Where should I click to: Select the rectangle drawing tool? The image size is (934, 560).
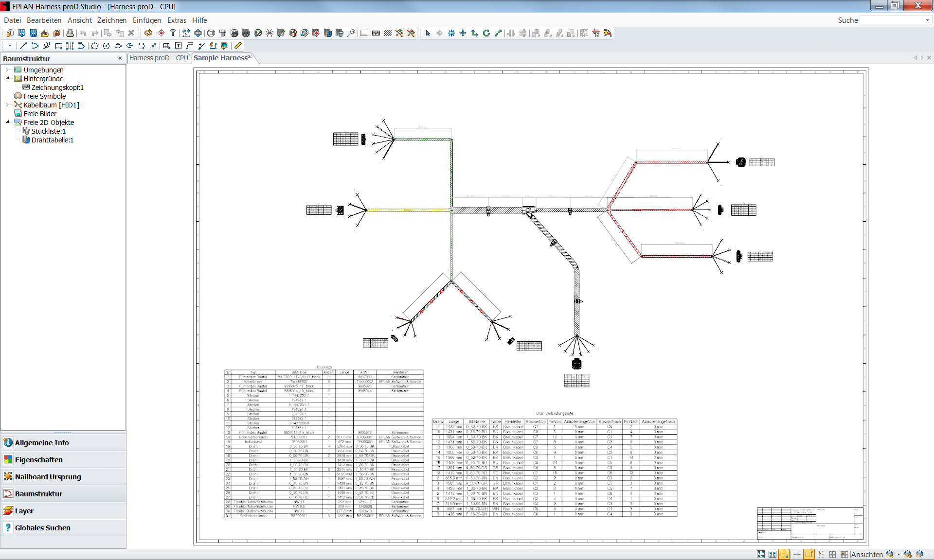(x=58, y=46)
